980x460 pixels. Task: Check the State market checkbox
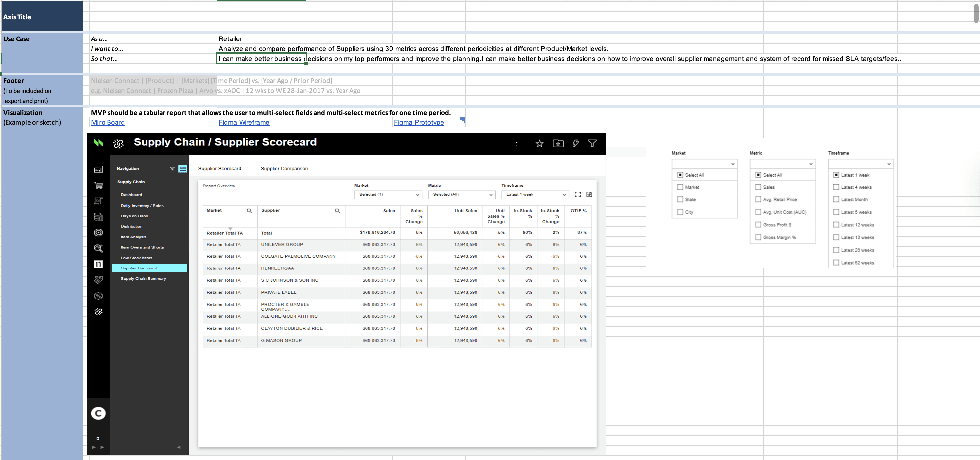point(680,199)
